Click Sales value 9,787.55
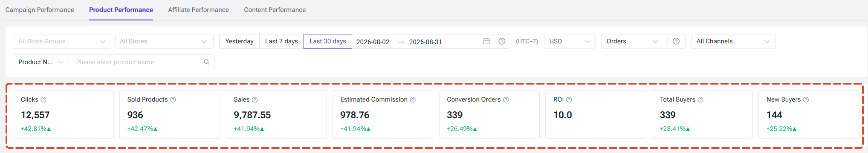 click(x=252, y=115)
